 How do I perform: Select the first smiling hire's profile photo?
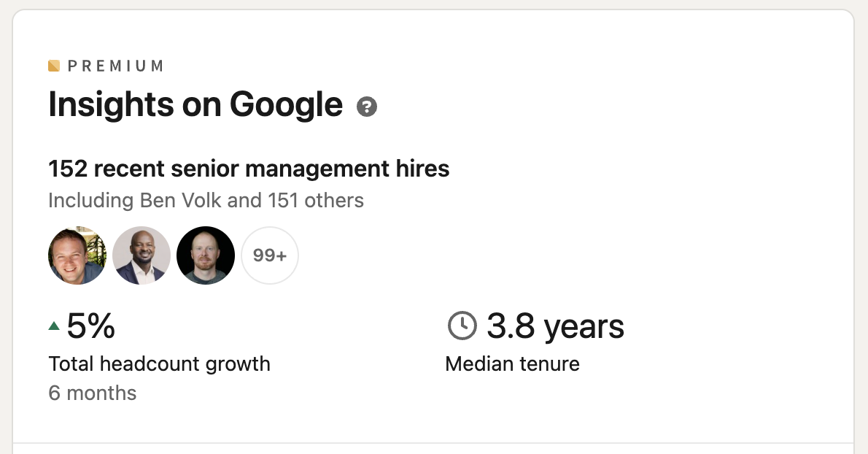(x=77, y=255)
